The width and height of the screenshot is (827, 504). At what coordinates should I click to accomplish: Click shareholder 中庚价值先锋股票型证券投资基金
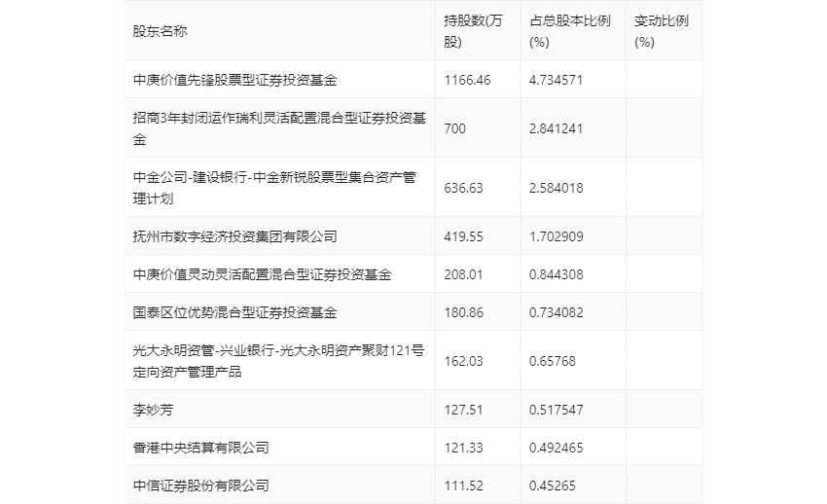[x=234, y=80]
